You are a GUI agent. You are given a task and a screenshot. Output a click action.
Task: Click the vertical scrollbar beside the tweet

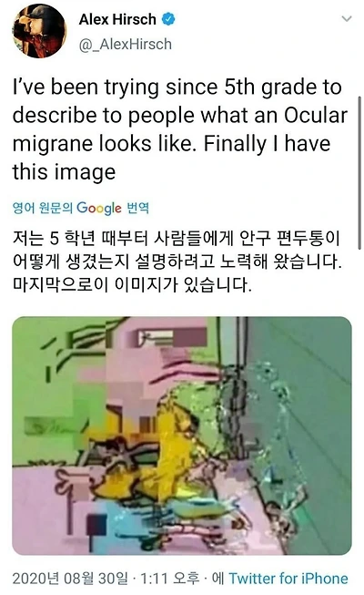click(359, 172)
